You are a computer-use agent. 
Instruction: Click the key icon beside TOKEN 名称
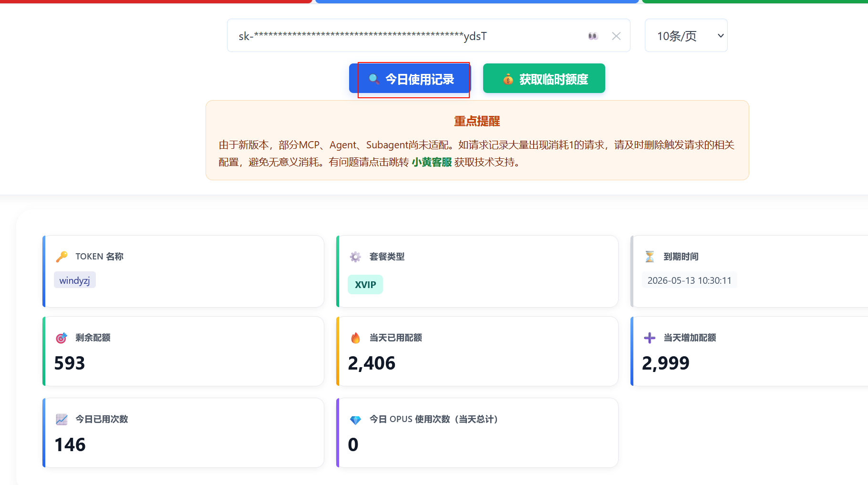(x=62, y=257)
